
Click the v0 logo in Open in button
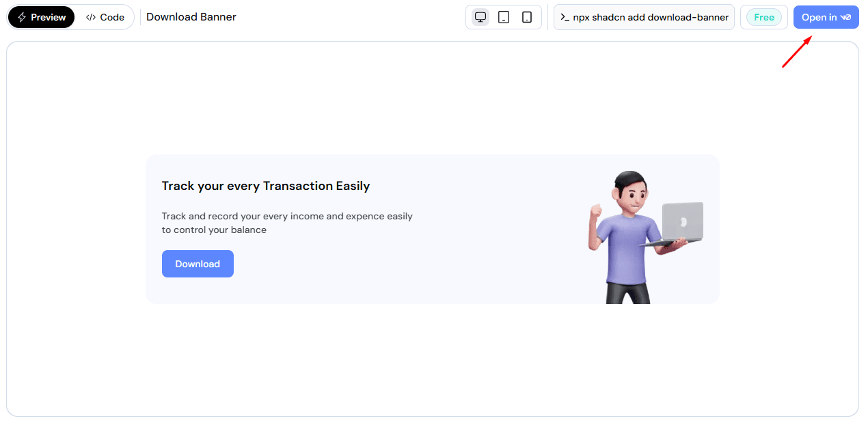[845, 18]
